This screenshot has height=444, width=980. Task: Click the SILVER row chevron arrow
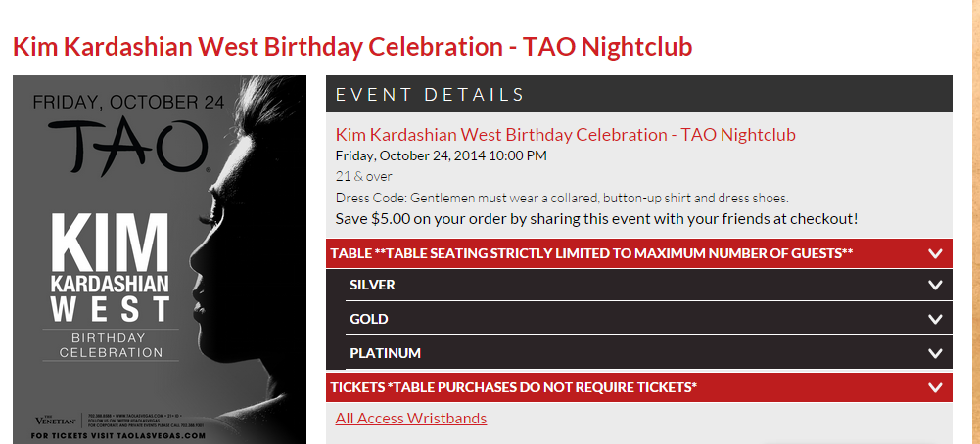click(935, 286)
